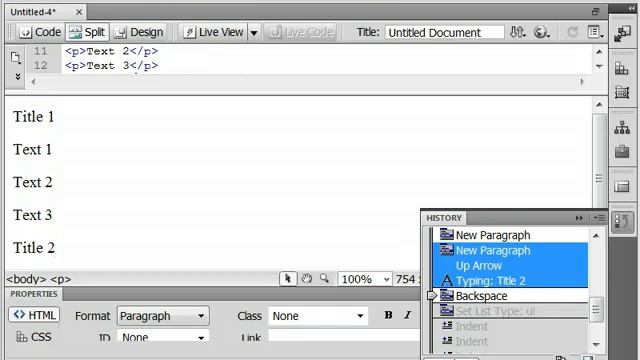
Task: Select the p tag in tag selector
Action: click(x=60, y=279)
